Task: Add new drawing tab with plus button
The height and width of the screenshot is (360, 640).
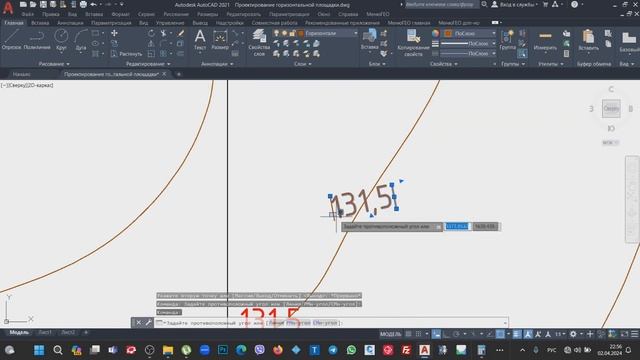Action: point(179,74)
